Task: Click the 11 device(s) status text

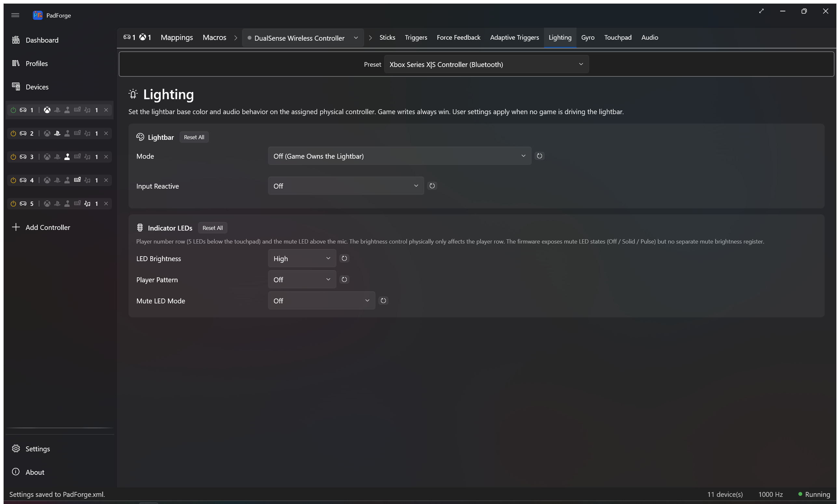Action: [x=725, y=494]
